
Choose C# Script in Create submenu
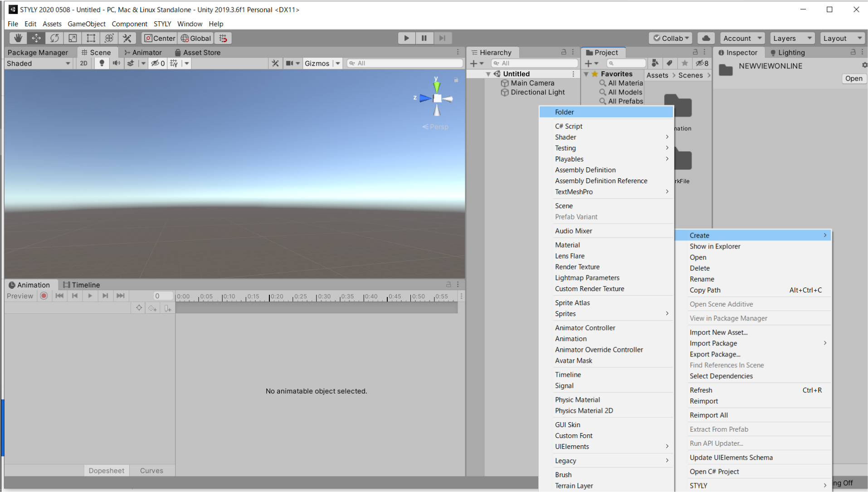606,126
